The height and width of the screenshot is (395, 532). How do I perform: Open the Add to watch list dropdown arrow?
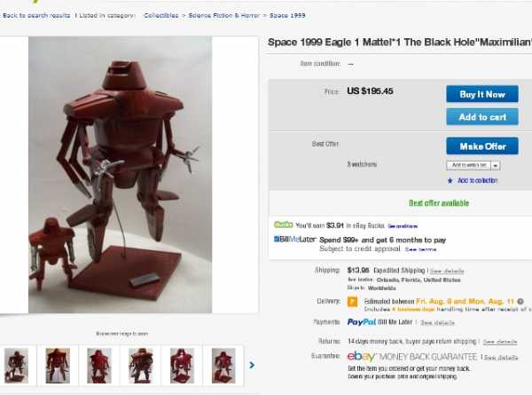[x=496, y=165]
